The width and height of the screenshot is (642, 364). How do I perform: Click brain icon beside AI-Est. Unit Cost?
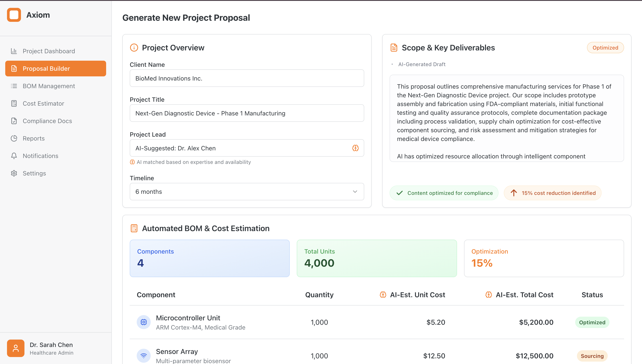(x=383, y=295)
